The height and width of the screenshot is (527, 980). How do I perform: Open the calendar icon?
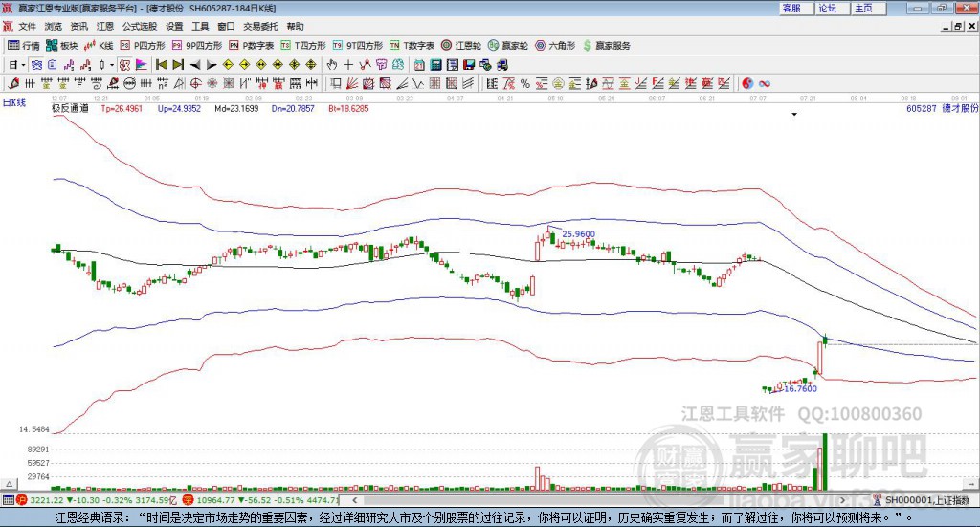tap(419, 65)
